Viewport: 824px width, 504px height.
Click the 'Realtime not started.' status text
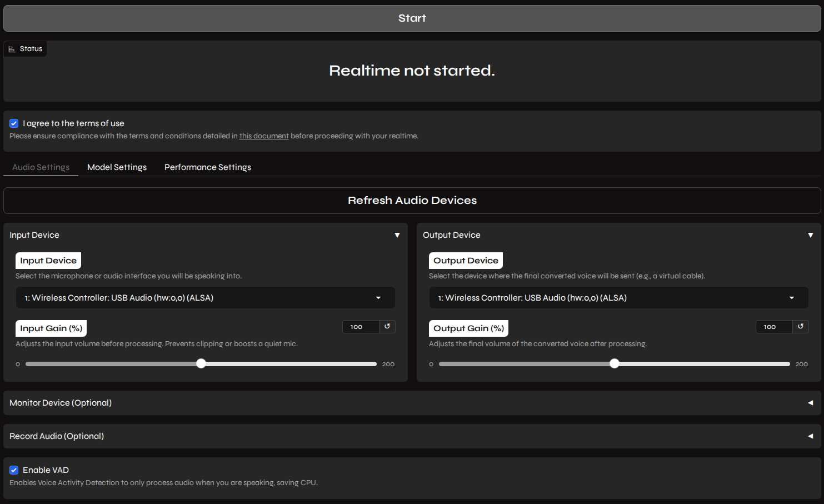412,71
